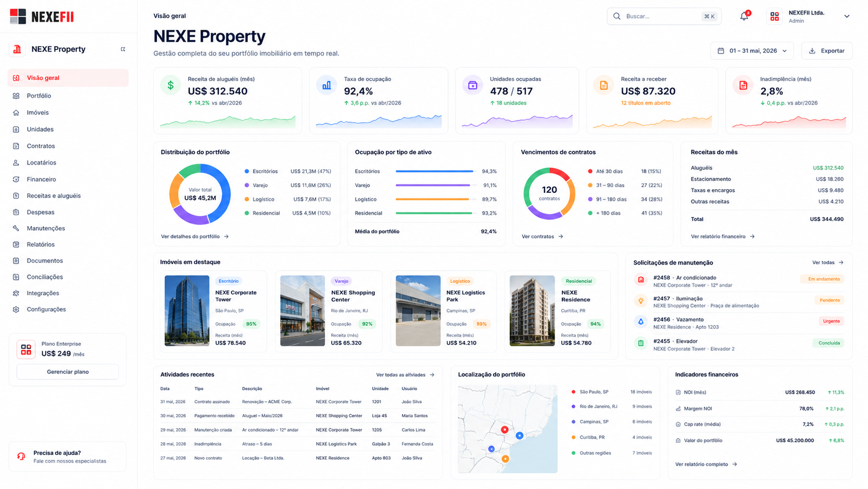Click the São Paulo red map pin
Screen dimensions: 868x489
tap(504, 429)
